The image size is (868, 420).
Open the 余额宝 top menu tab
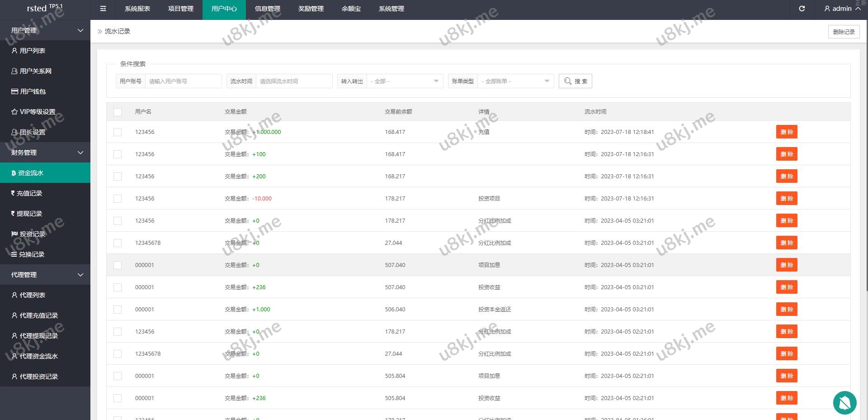pos(351,9)
